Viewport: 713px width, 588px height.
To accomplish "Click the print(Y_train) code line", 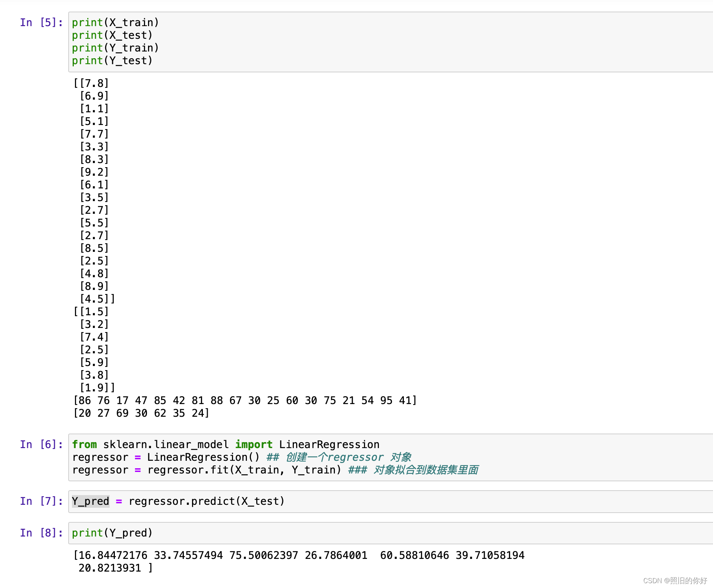I will pyautogui.click(x=116, y=48).
